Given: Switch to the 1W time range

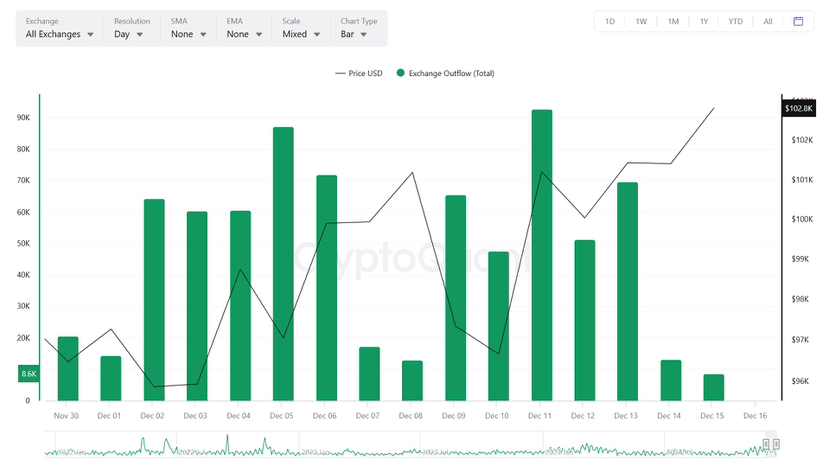Looking at the screenshot, I should [641, 21].
